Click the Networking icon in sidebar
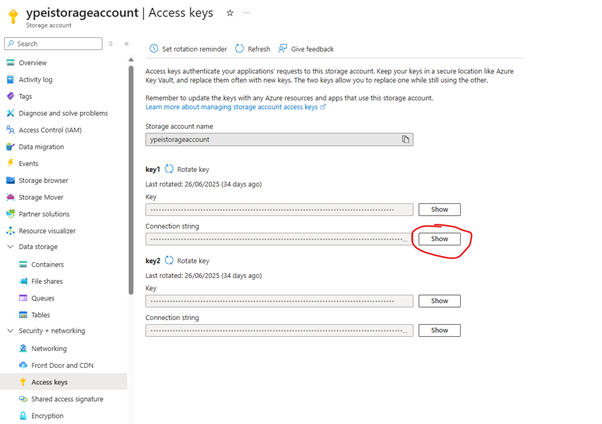602x424 pixels. pyautogui.click(x=23, y=348)
